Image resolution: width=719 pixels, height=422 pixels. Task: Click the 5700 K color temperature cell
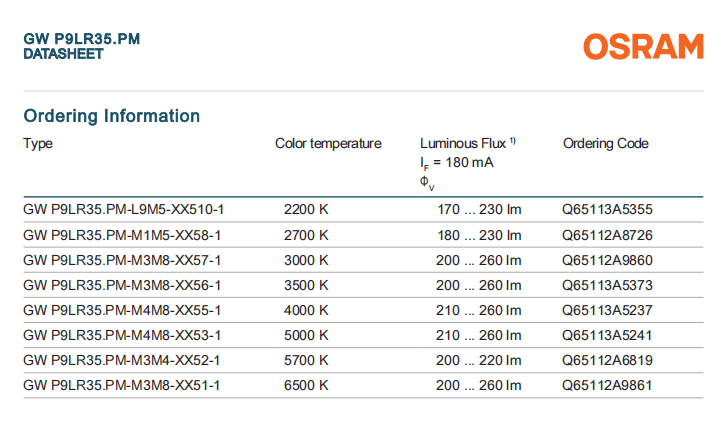[306, 361]
